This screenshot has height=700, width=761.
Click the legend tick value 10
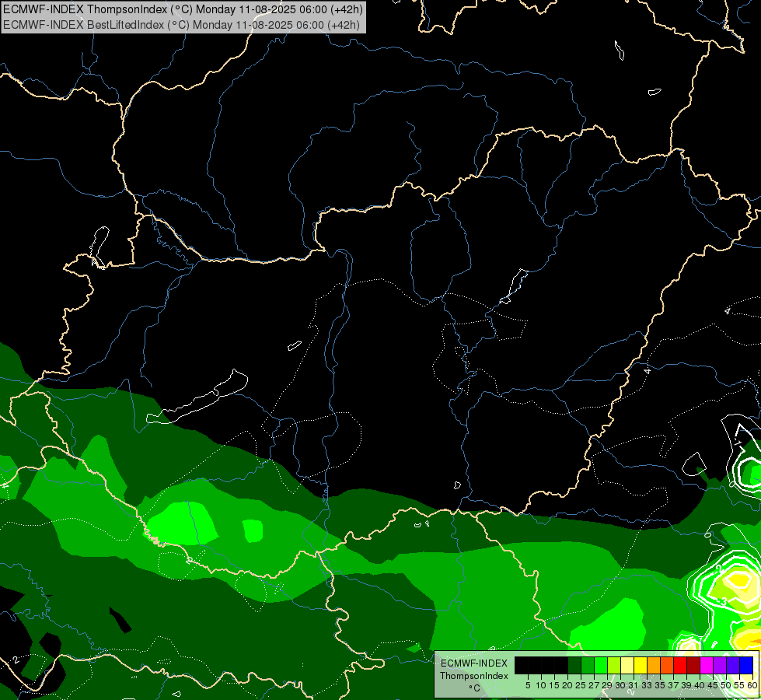(541, 685)
